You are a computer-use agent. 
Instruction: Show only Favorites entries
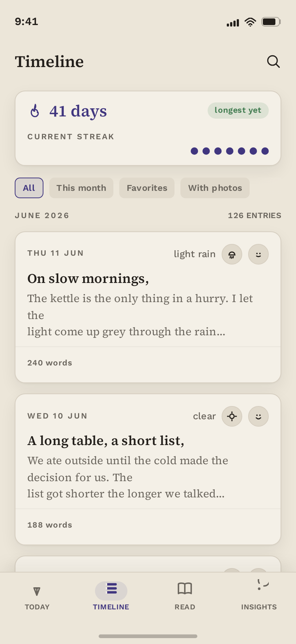pos(147,188)
